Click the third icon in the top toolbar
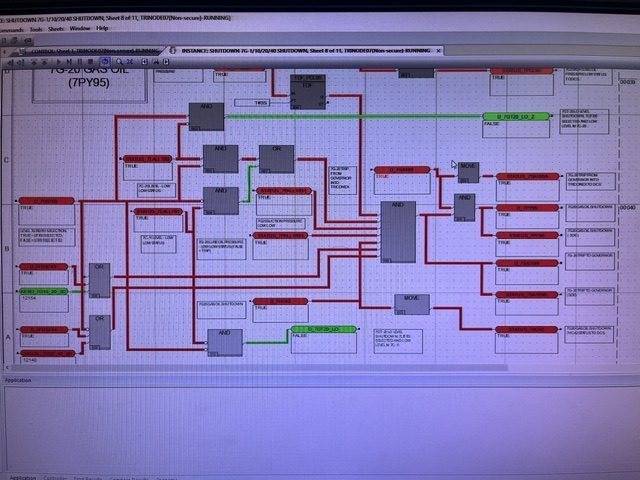 tap(28, 40)
